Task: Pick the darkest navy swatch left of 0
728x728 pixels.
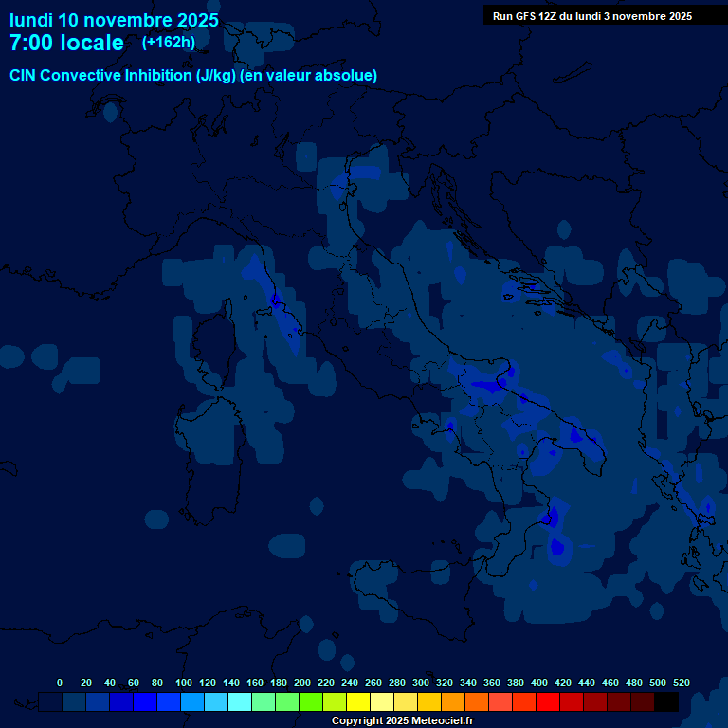Action: click(50, 702)
